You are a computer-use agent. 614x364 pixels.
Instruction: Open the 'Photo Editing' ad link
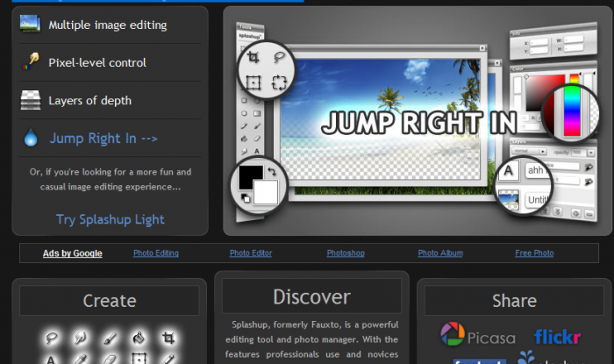[156, 253]
